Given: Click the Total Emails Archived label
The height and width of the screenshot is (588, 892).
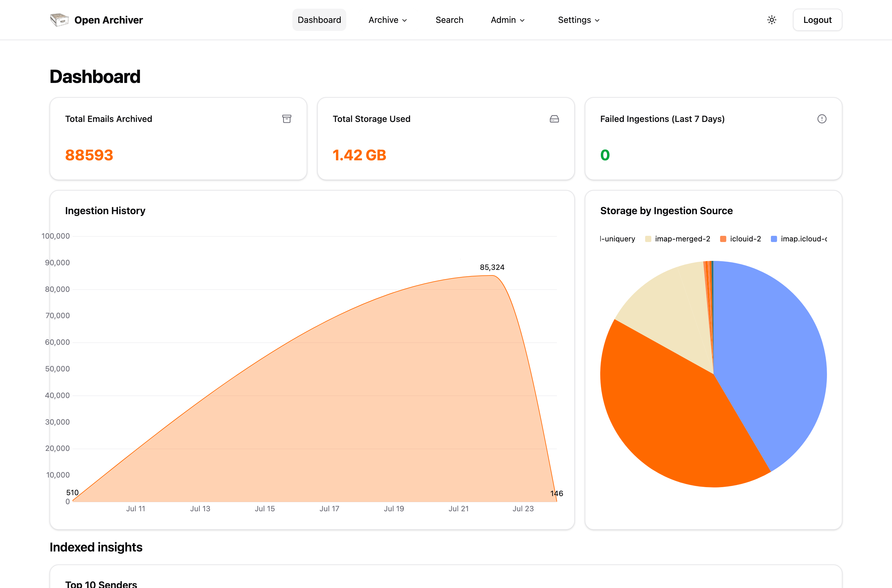Looking at the screenshot, I should (108, 119).
